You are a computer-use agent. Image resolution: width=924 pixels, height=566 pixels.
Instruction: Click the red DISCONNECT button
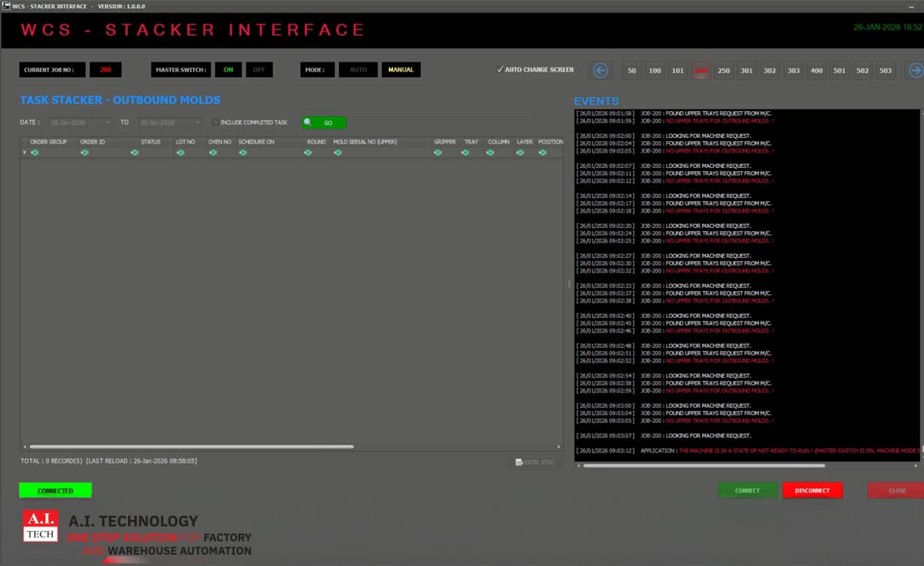[812, 491]
